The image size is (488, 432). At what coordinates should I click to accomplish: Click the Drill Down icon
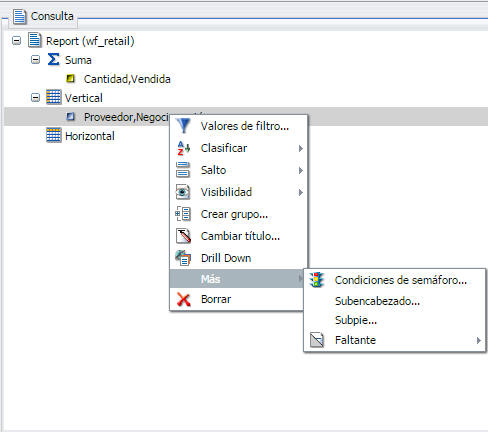pos(183,258)
